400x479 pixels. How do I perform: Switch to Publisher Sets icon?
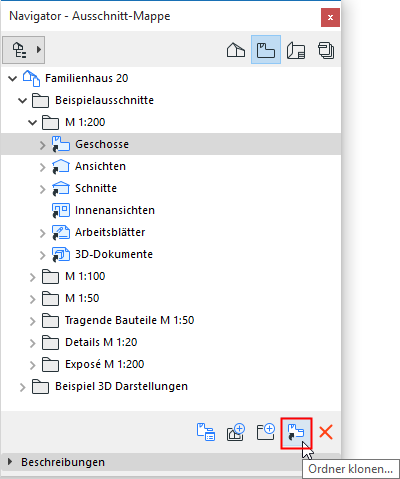(326, 50)
